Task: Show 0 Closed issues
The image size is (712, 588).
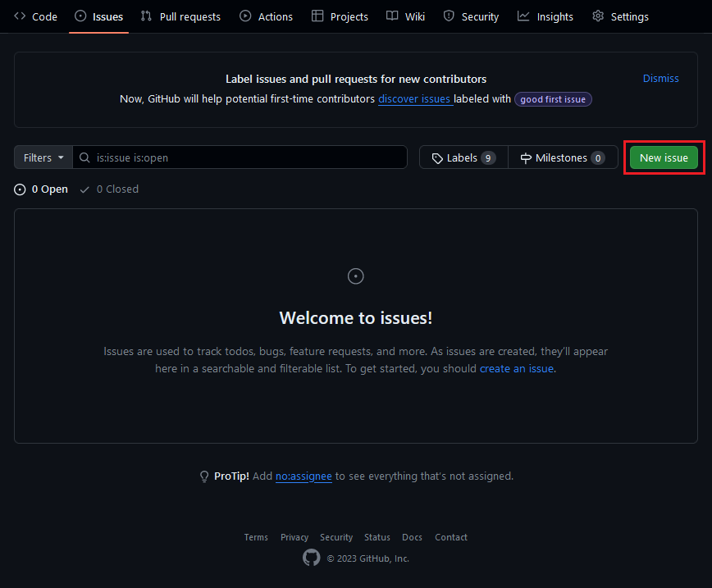Action: (x=109, y=189)
